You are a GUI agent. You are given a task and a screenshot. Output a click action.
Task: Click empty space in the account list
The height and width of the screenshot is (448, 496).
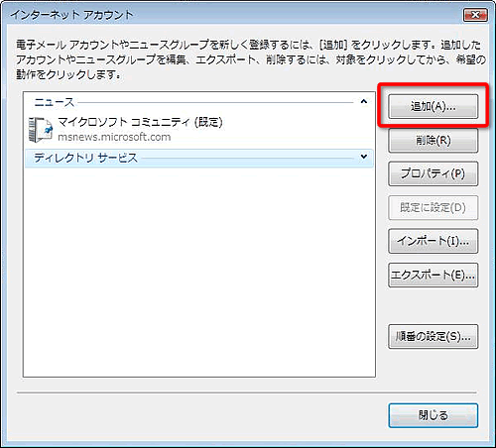[x=199, y=271]
